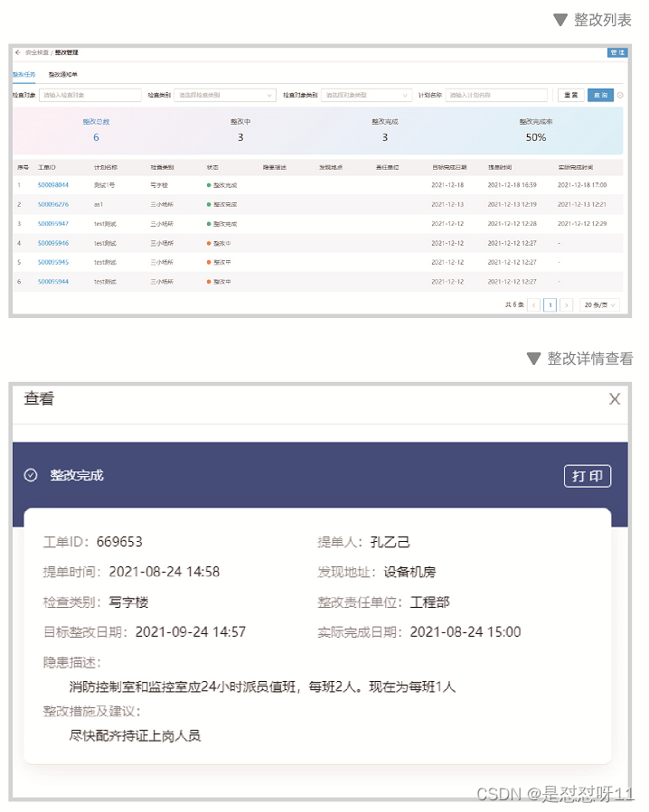
Task: Open work order 500095946
Action: tap(52, 243)
